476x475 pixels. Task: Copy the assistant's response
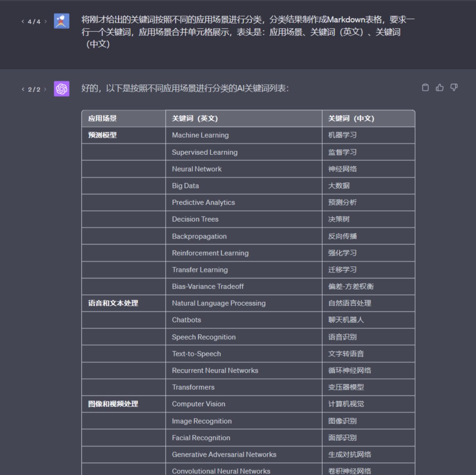pos(425,88)
